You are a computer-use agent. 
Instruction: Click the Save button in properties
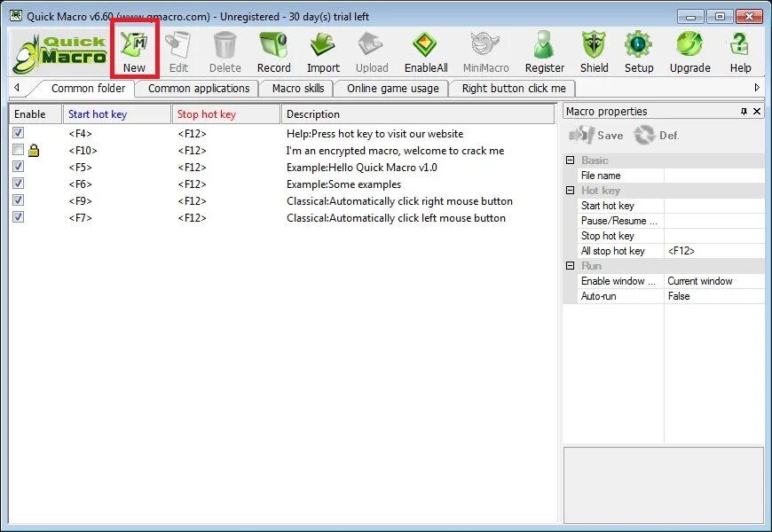(x=596, y=135)
